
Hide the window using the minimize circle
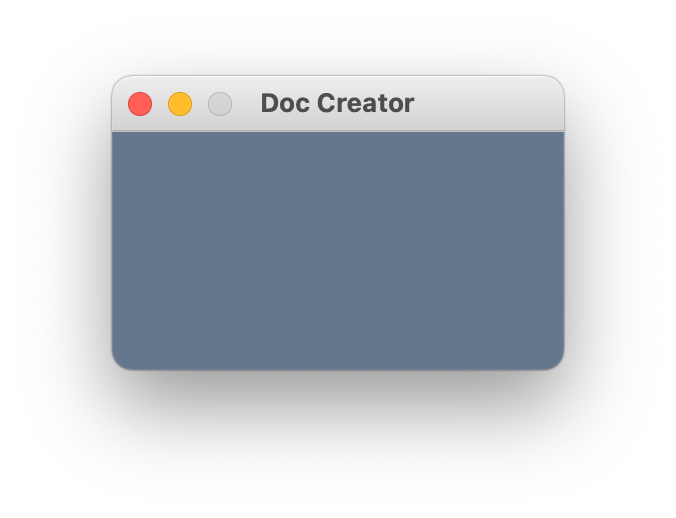[180, 104]
